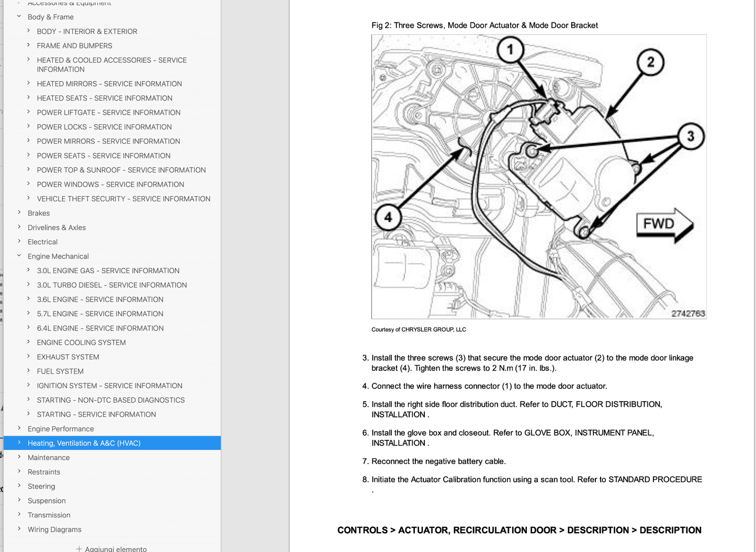Viewport: 756px width, 552px height.
Task: Select FUEL SYSTEM item
Action: pyautogui.click(x=60, y=371)
